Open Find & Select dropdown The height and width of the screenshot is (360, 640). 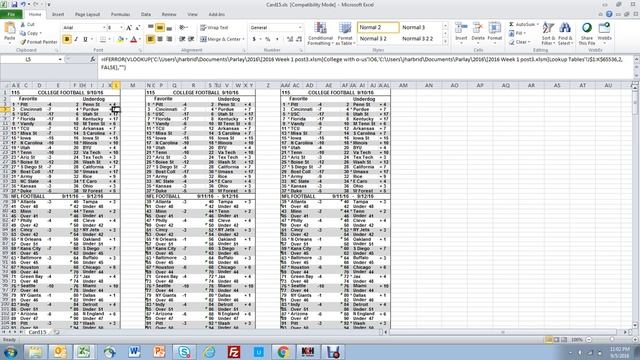(565, 33)
